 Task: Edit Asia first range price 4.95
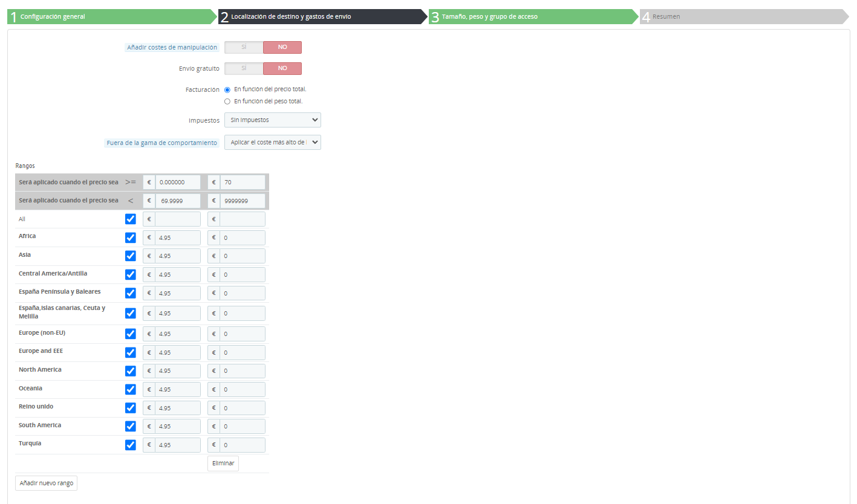click(178, 256)
